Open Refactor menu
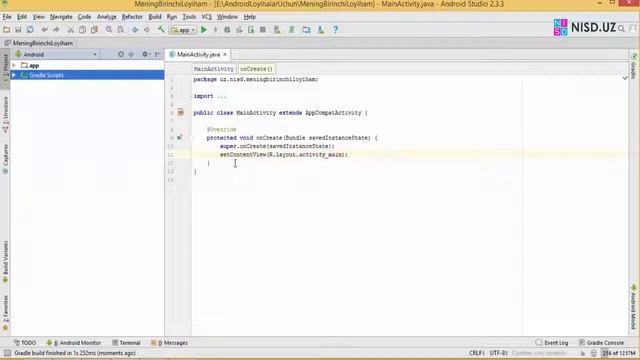 pyautogui.click(x=132, y=17)
